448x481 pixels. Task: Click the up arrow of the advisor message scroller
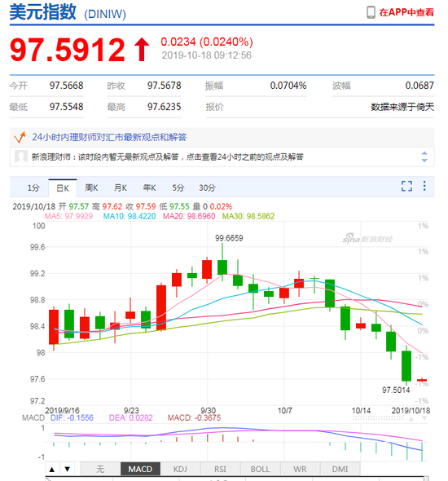[424, 153]
